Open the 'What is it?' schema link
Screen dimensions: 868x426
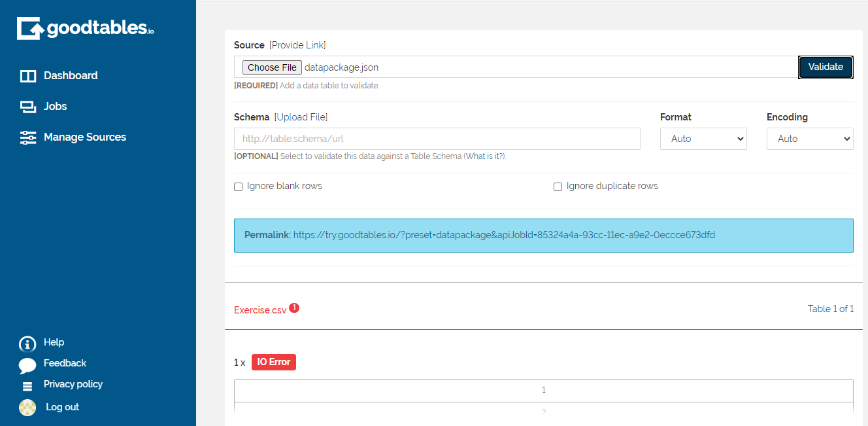tap(484, 156)
